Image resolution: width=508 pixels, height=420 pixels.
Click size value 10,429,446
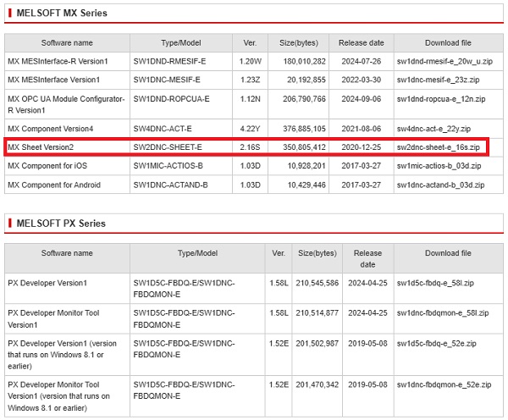click(306, 185)
